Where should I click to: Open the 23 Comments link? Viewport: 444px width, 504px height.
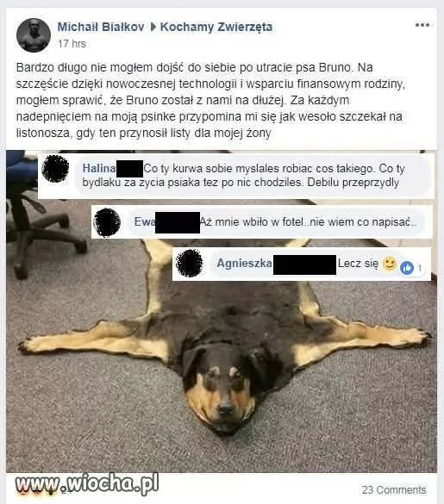tap(394, 490)
